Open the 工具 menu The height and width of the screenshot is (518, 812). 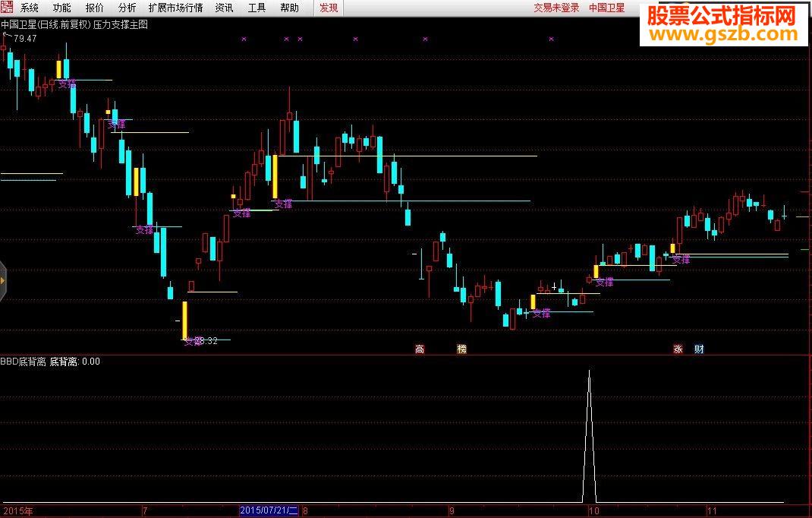[x=257, y=8]
